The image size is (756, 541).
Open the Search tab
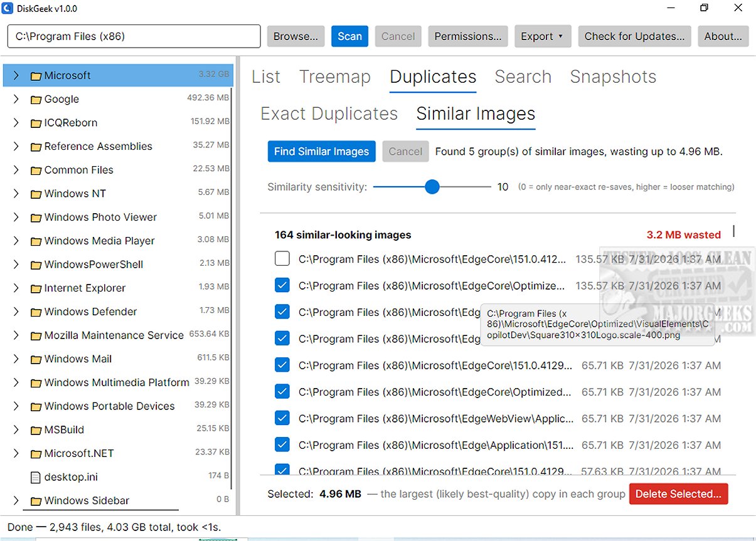[523, 76]
